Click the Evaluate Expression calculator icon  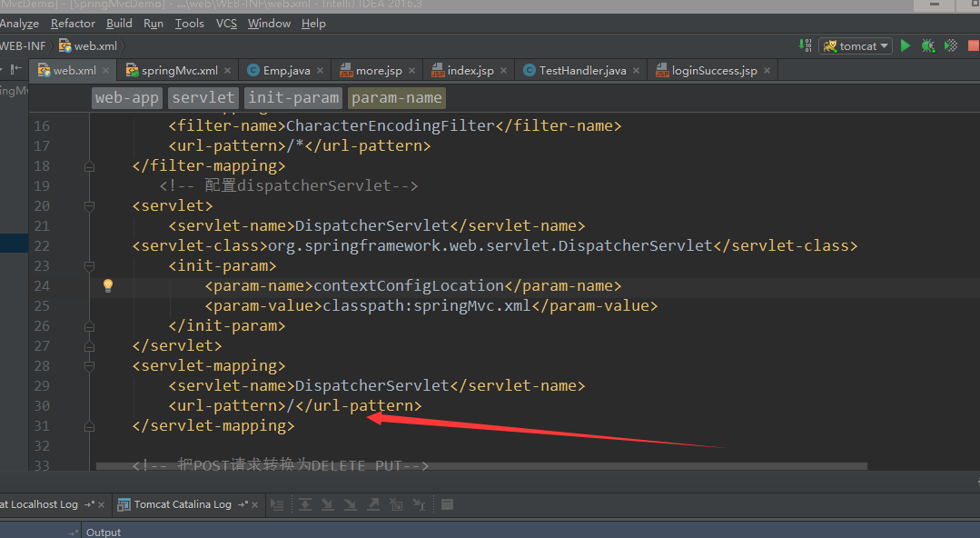point(447,505)
